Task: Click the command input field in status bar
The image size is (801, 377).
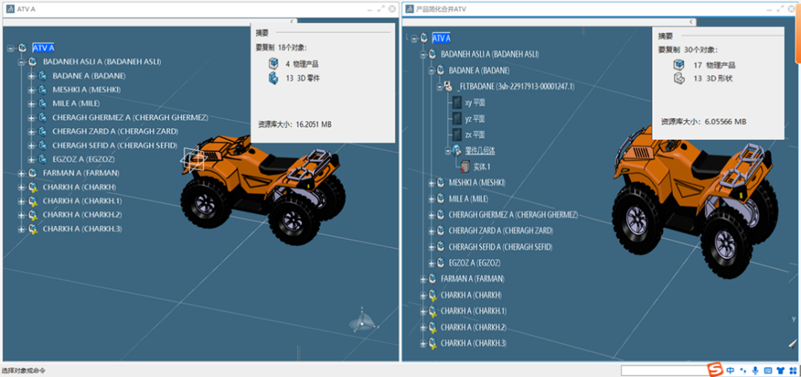Action: (664, 370)
